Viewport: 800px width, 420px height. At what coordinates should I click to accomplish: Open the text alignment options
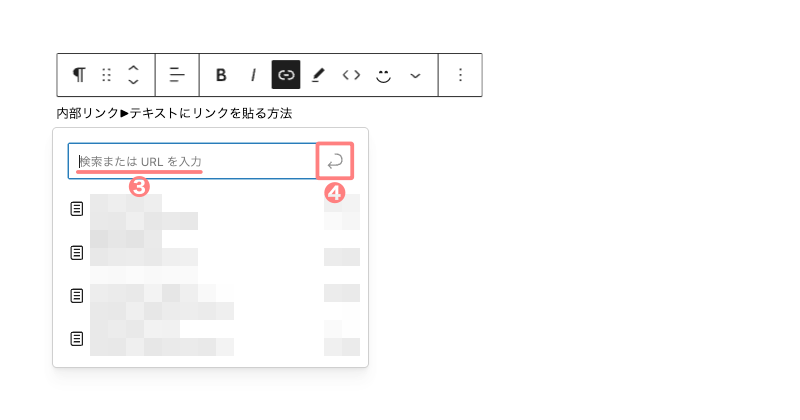click(177, 75)
